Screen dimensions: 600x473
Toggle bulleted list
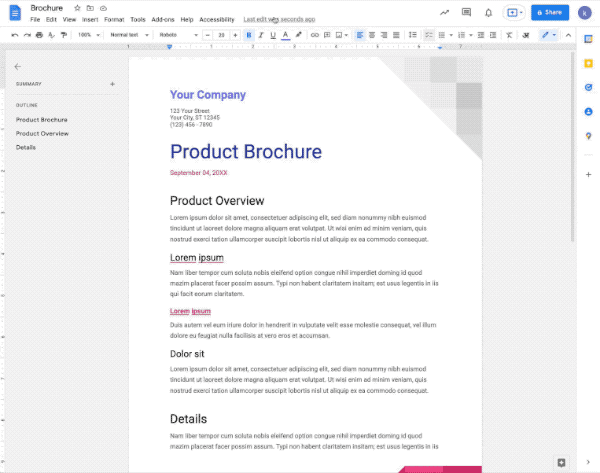click(442, 35)
